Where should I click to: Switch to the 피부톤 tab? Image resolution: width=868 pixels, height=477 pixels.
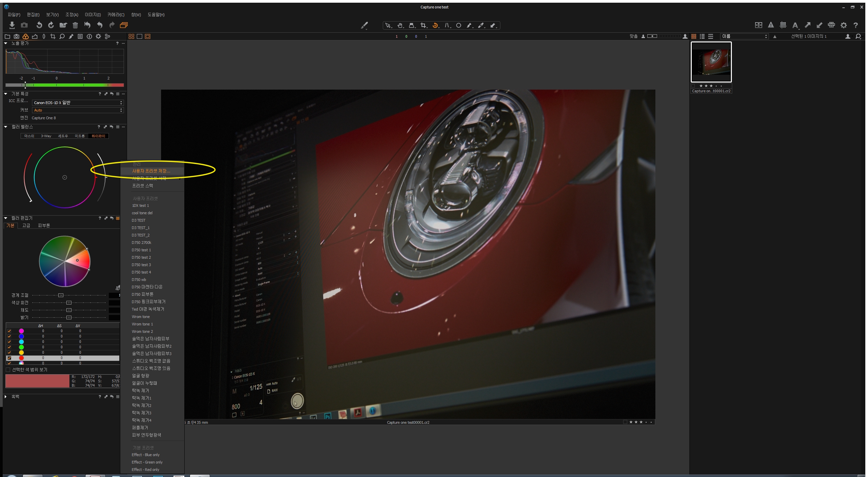click(x=44, y=225)
